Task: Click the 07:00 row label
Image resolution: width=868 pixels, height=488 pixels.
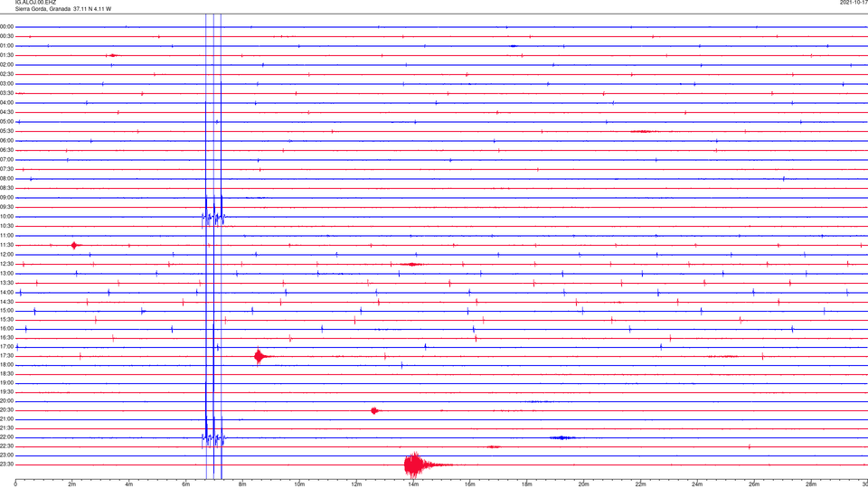Action: tap(7, 160)
